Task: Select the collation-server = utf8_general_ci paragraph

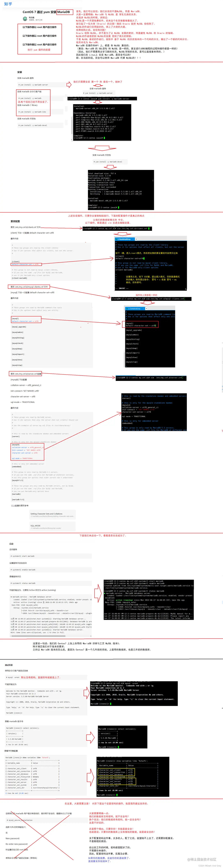Action: pyautogui.click(x=26, y=385)
